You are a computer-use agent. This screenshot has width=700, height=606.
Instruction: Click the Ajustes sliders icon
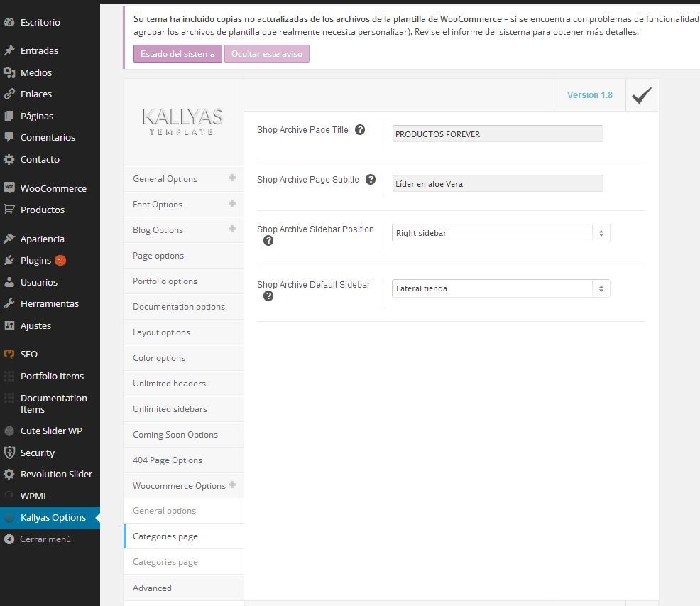pyautogui.click(x=9, y=325)
